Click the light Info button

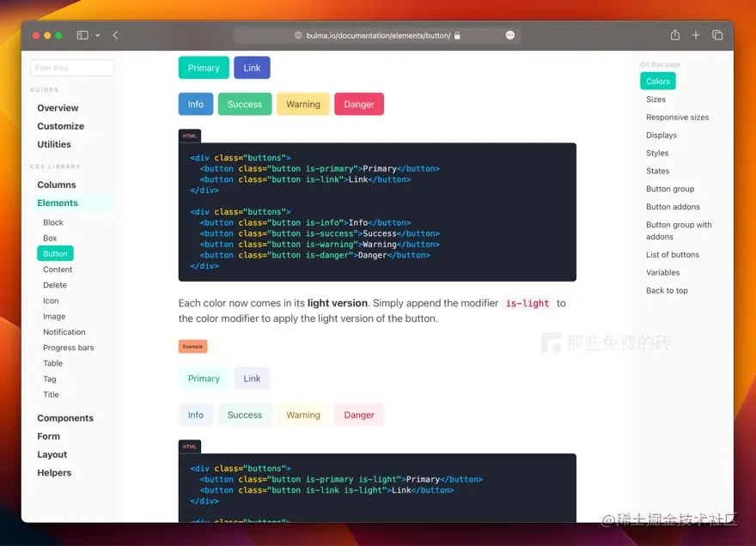pyautogui.click(x=196, y=415)
